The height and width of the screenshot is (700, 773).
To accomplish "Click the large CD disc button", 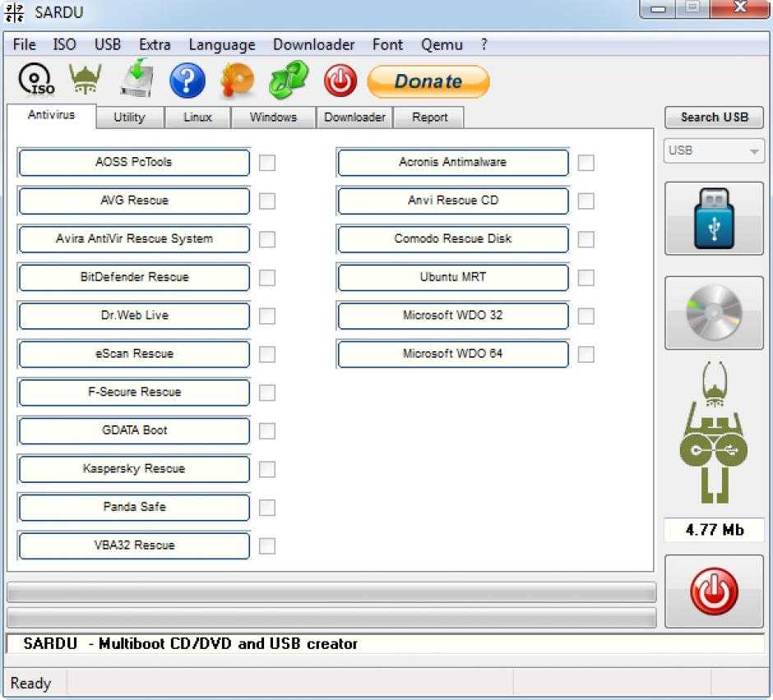I will pos(714,313).
